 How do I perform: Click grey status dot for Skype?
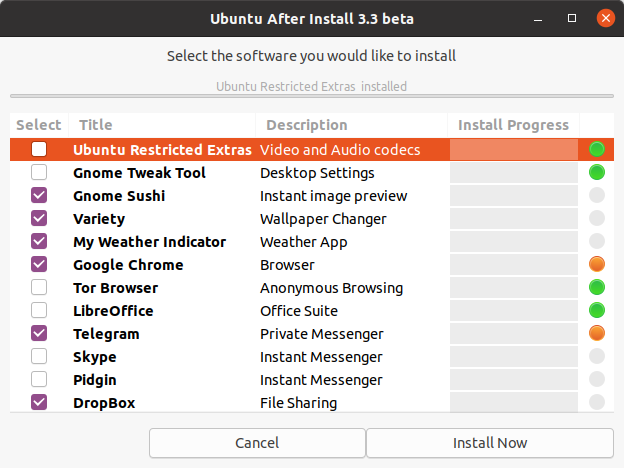pos(597,356)
